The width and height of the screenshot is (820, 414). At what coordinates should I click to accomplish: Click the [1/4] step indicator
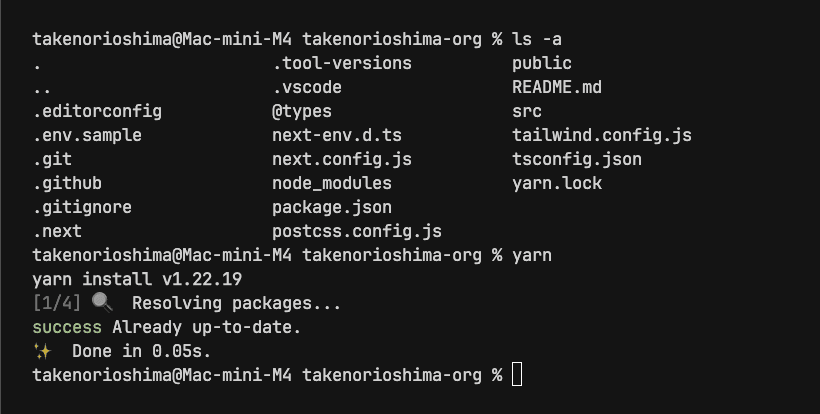click(56, 303)
